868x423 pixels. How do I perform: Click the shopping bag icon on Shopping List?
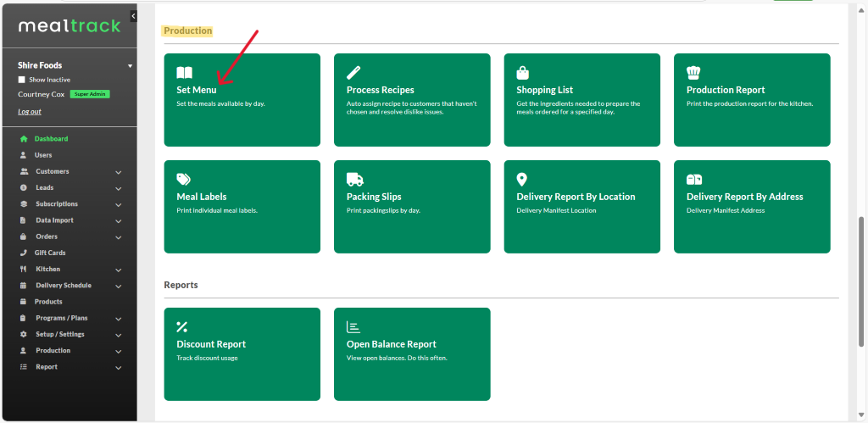pyautogui.click(x=522, y=73)
